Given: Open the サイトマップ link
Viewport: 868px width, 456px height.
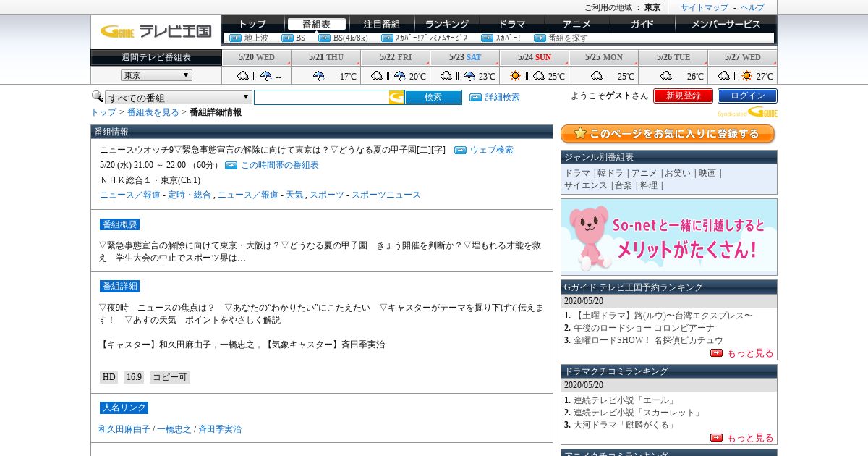Looking at the screenshot, I should pyautogui.click(x=705, y=7).
